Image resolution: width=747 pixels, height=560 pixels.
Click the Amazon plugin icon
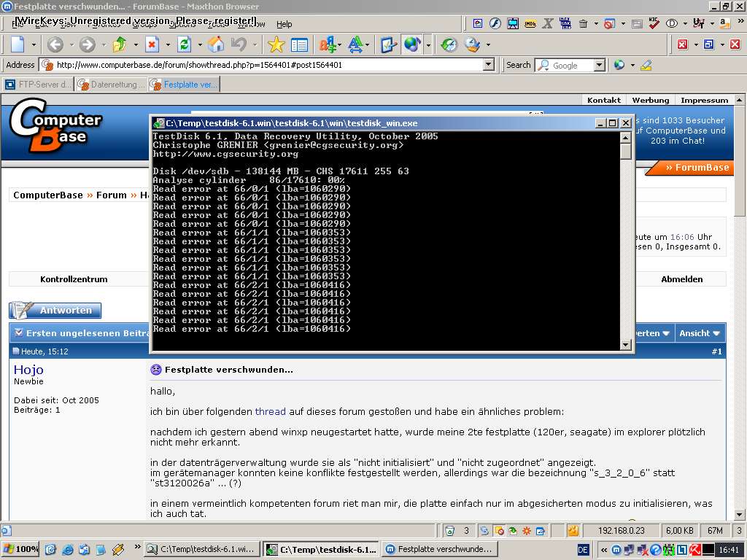click(x=724, y=23)
